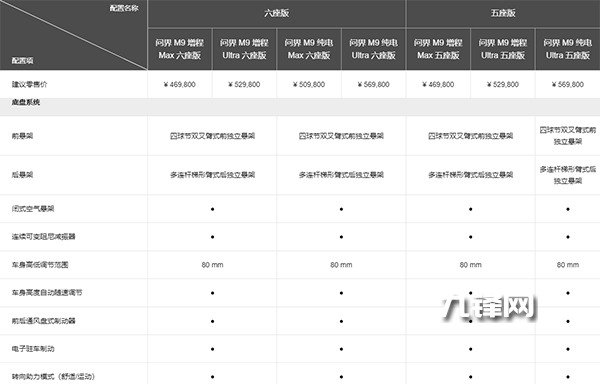The width and height of the screenshot is (600, 384).
Task: Click the ¥509,800 price cell
Action: click(x=309, y=84)
